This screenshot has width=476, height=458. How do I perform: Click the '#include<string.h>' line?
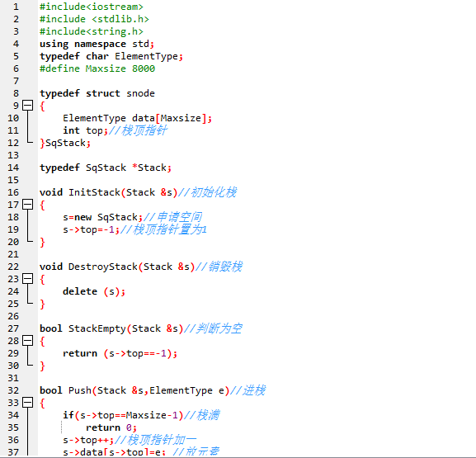(x=92, y=31)
